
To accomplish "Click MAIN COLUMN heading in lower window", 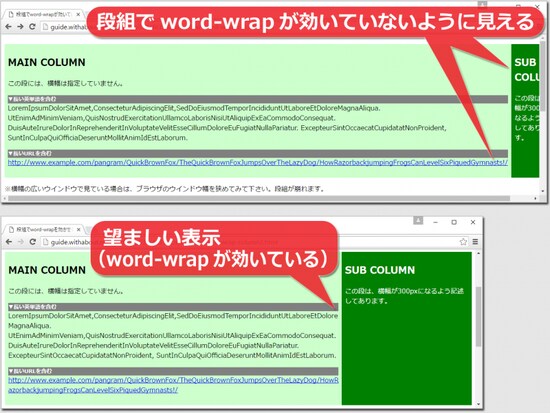I will click(47, 270).
